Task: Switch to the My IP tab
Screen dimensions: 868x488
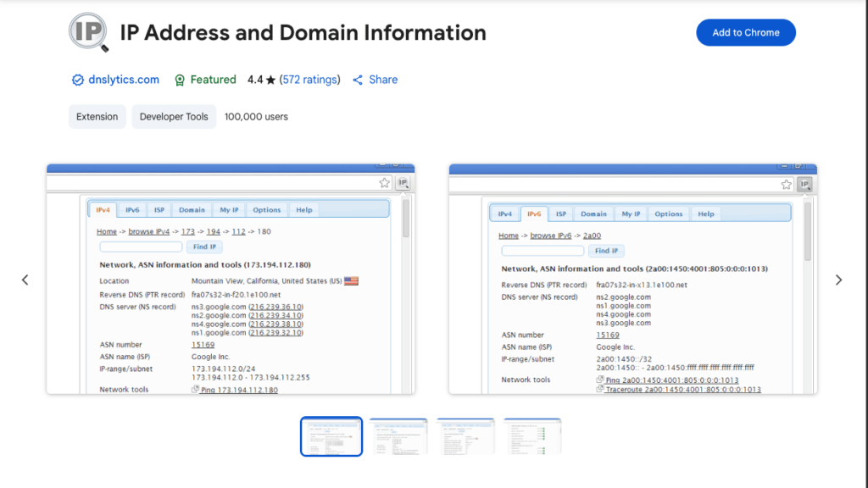Action: point(231,209)
